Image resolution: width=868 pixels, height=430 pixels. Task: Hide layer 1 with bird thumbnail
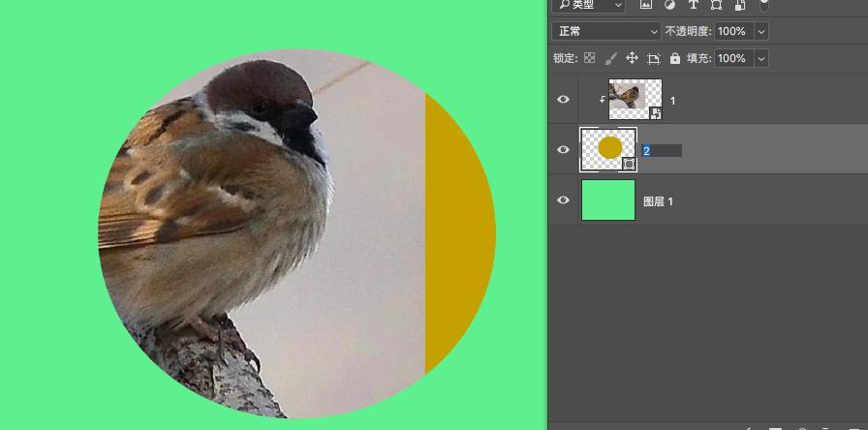click(x=563, y=100)
